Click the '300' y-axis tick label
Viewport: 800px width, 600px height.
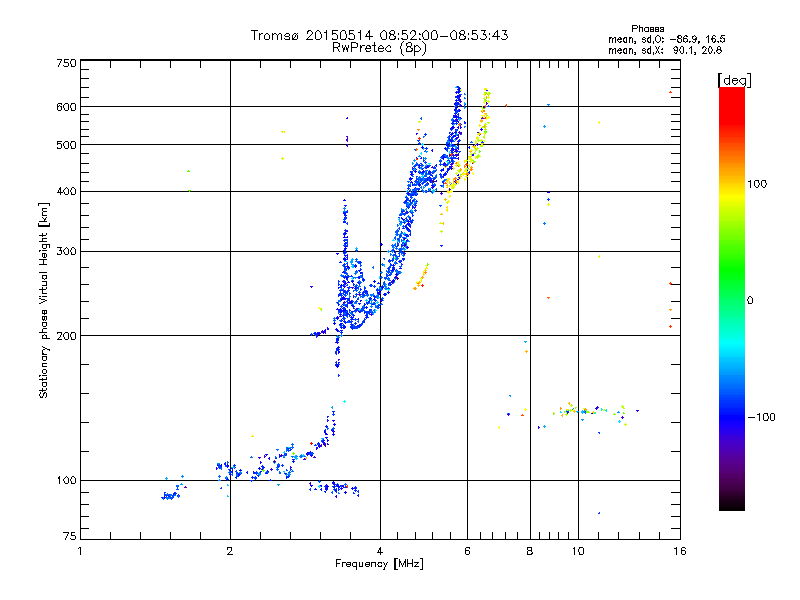coord(66,252)
